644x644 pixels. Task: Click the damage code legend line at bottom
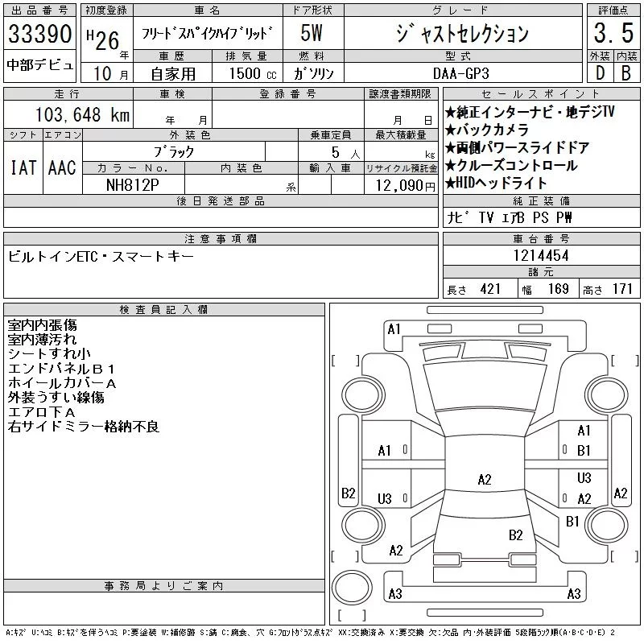click(311, 633)
